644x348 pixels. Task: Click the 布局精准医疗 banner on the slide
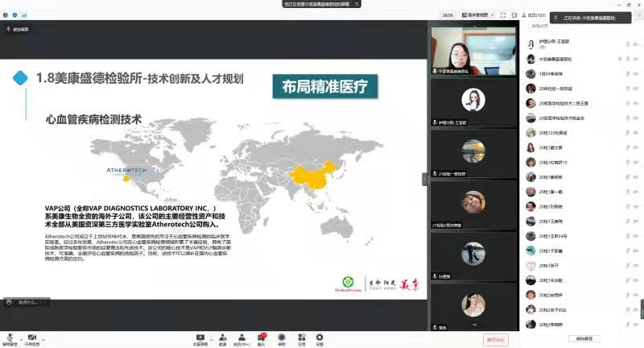[x=325, y=86]
